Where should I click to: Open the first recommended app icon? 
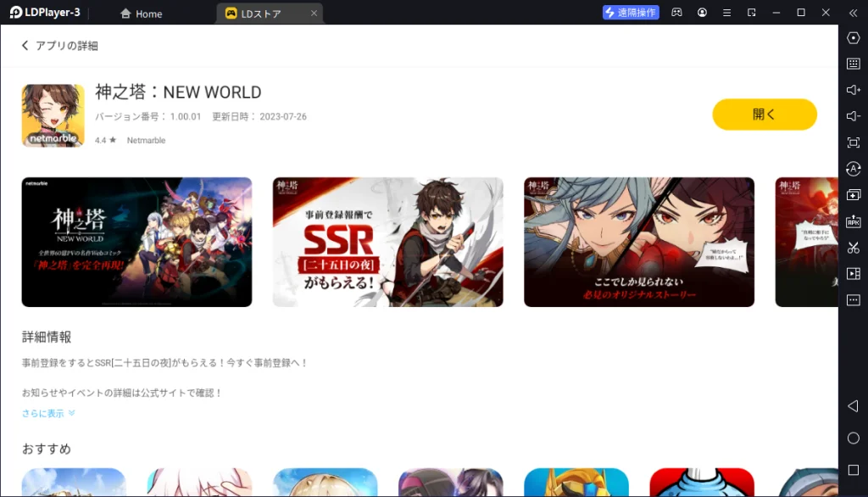tap(74, 482)
